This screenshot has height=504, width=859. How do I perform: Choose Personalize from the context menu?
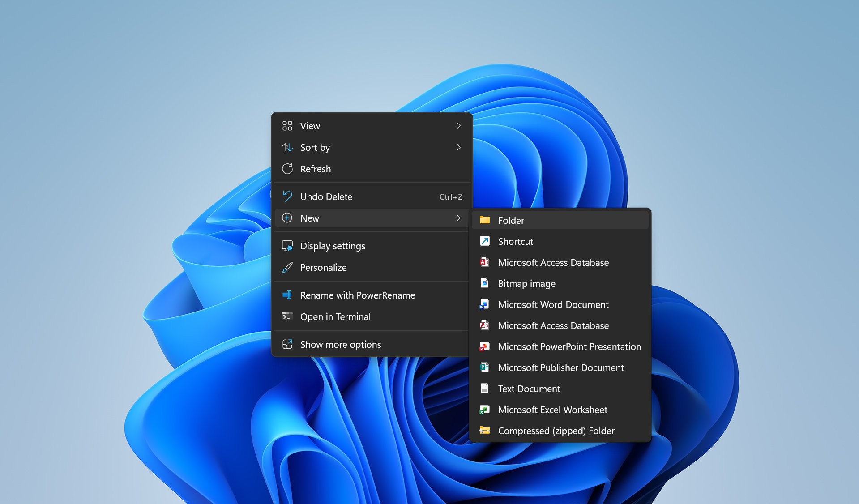(x=372, y=267)
